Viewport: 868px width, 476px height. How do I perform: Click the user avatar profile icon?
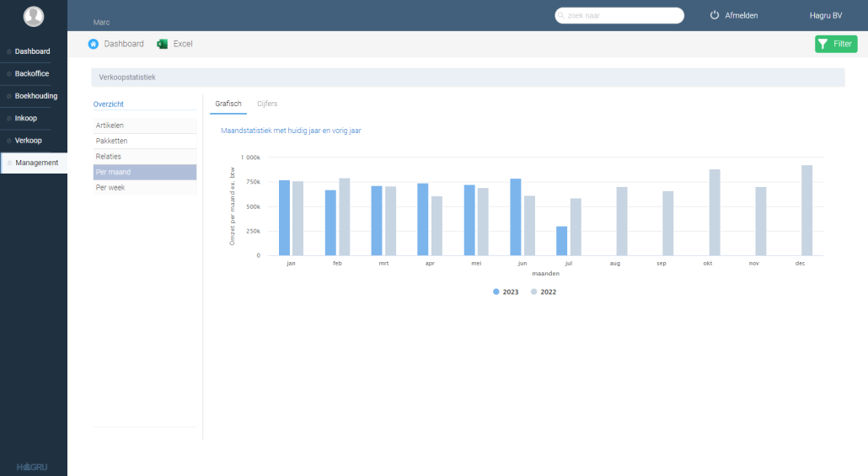(x=34, y=16)
